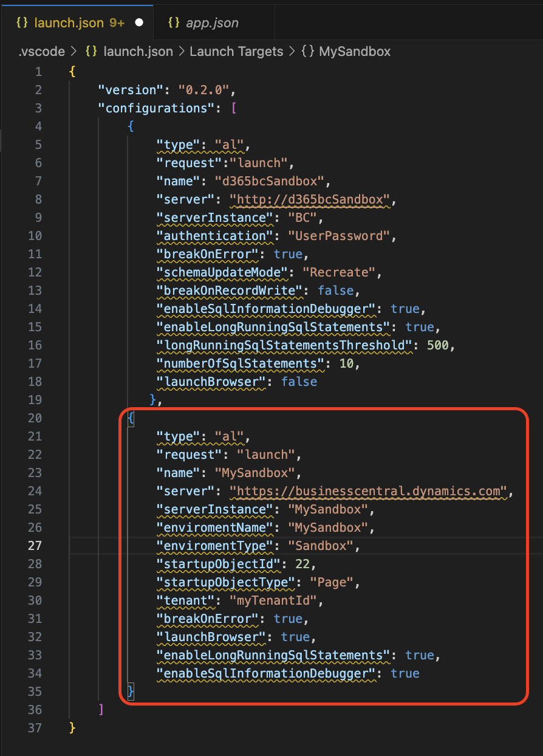This screenshot has height=756, width=543.
Task: Open the MySandbox breadcrumb dropdown
Action: (x=355, y=52)
